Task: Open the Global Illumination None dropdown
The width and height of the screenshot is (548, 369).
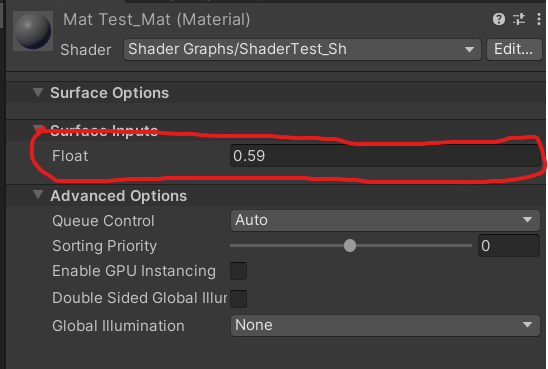Action: 385,325
